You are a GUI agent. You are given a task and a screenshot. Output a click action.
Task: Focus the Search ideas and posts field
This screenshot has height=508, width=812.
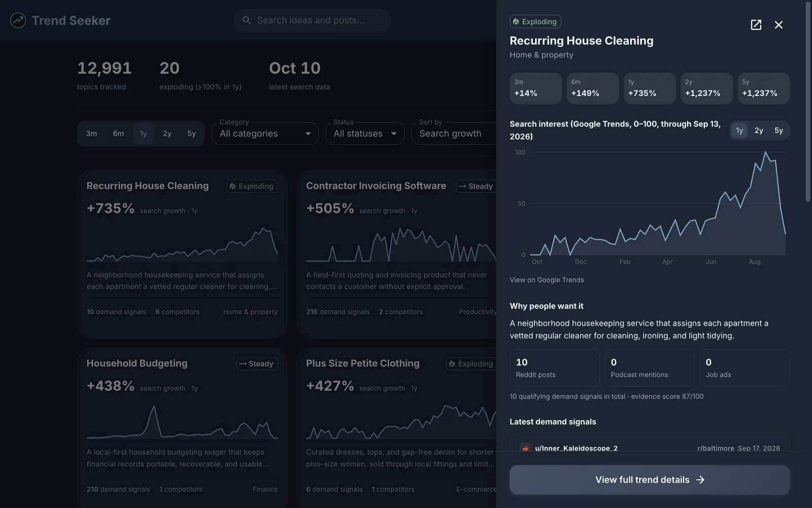pyautogui.click(x=312, y=20)
